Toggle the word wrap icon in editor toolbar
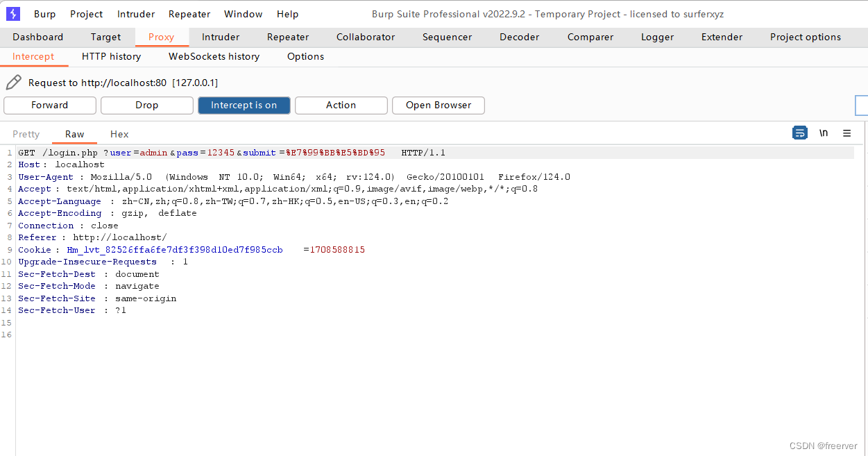Image resolution: width=868 pixels, height=456 pixels. click(800, 133)
